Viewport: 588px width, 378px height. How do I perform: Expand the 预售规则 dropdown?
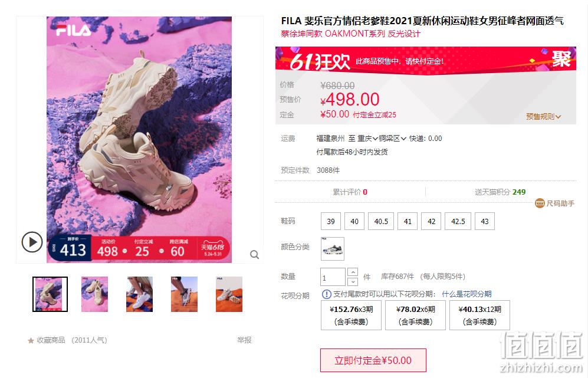(543, 117)
